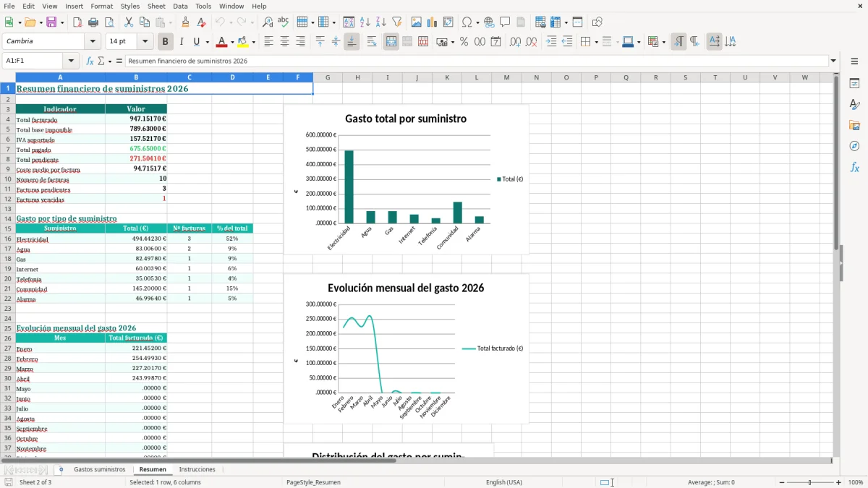This screenshot has height=488, width=868.
Task: Toggle Bold formatting off
Action: (x=166, y=42)
